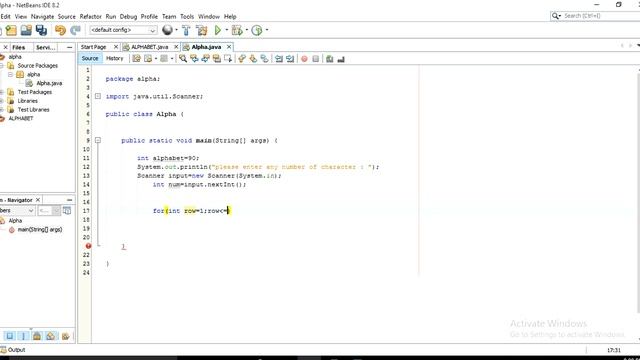This screenshot has width=640, height=360.
Task: Click the browser globe icon
Action: tap(167, 30)
